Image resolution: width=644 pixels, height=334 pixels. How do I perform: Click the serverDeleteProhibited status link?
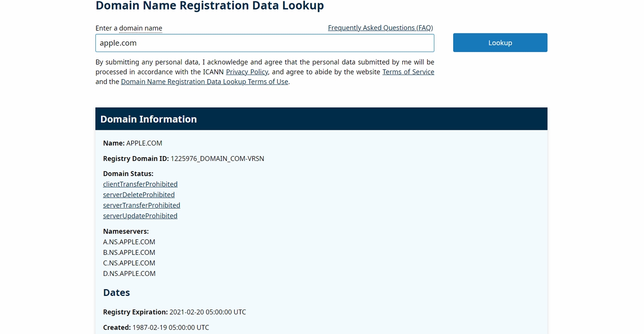click(139, 194)
